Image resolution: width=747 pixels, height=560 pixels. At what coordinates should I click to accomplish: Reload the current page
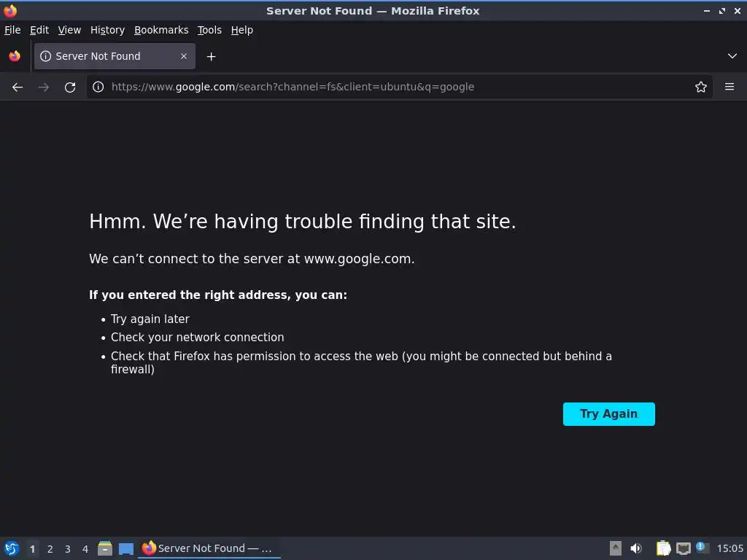point(70,87)
